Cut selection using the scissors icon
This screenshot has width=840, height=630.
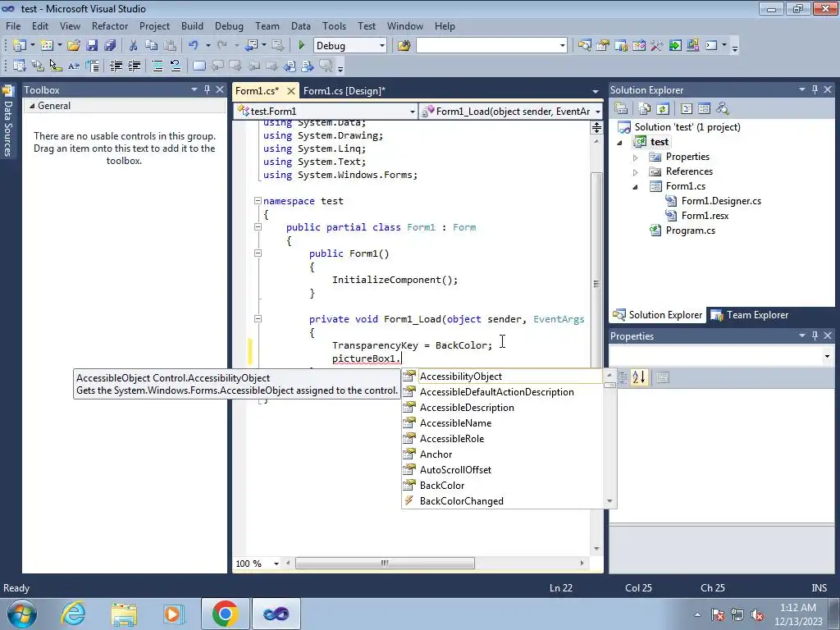point(134,46)
